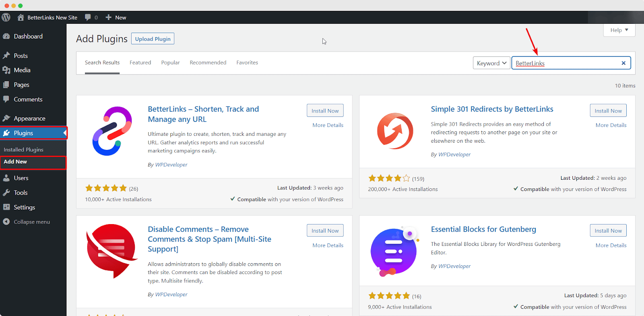Open the comments bubble icon in admin bar

pyautogui.click(x=88, y=17)
